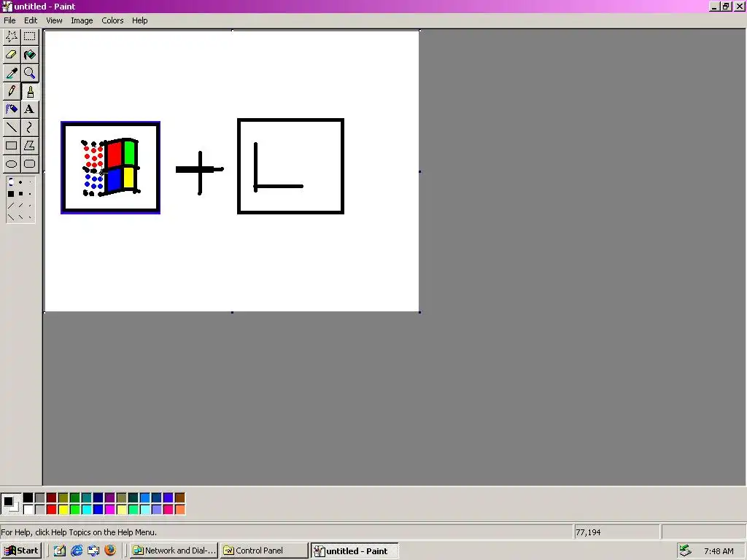
Task: Click the network connection tray icon
Action: click(x=684, y=551)
